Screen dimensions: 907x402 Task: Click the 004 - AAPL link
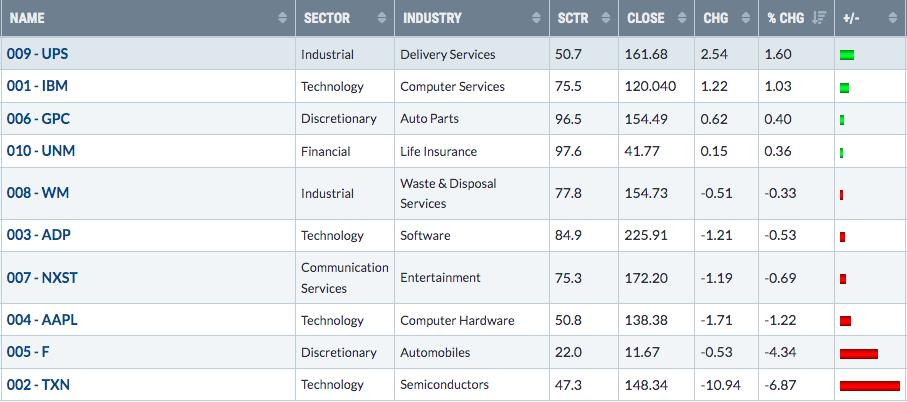click(x=42, y=320)
